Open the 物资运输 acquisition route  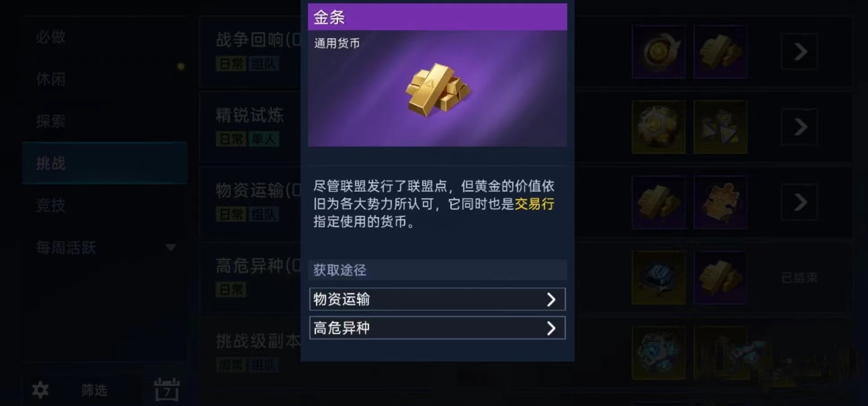(437, 299)
